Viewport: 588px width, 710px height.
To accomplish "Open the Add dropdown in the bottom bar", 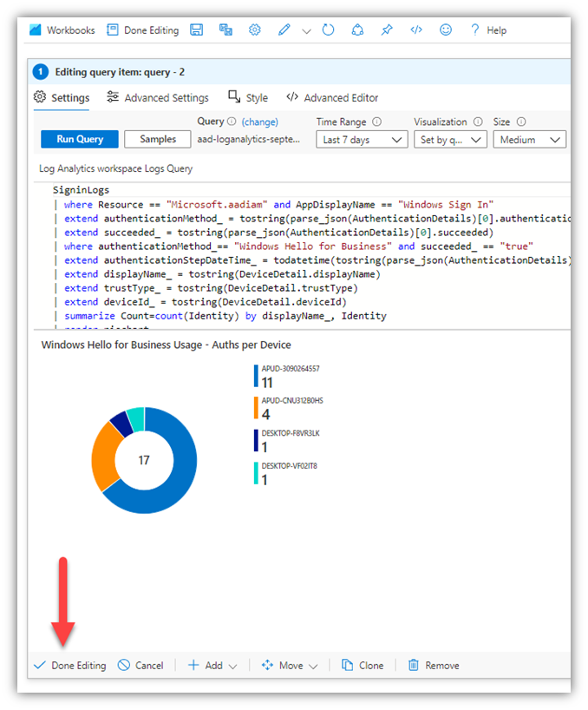I will [212, 665].
